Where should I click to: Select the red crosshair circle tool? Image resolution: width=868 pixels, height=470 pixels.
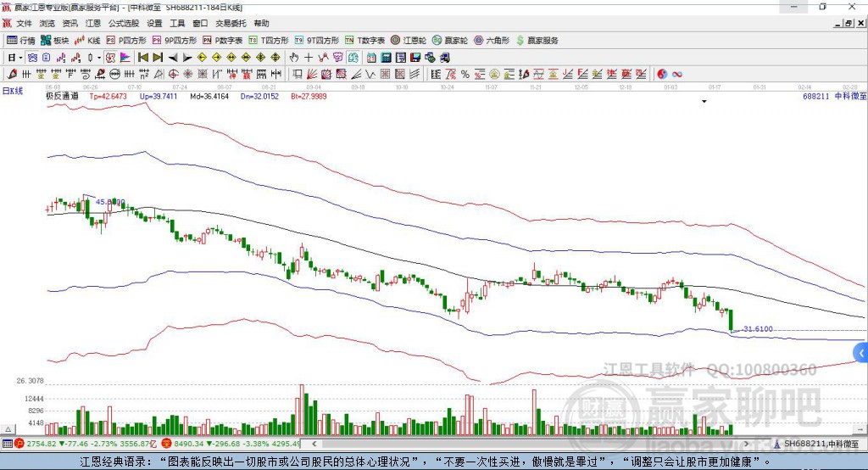click(173, 75)
